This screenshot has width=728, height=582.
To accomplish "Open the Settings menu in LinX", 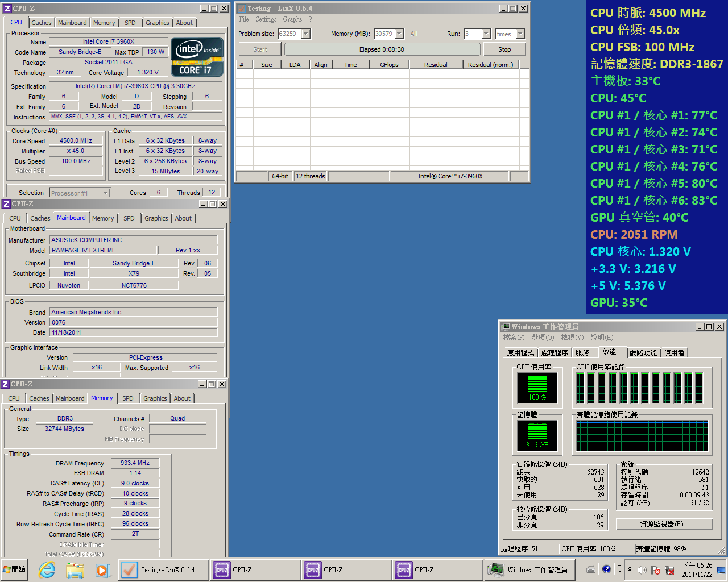I will click(266, 19).
